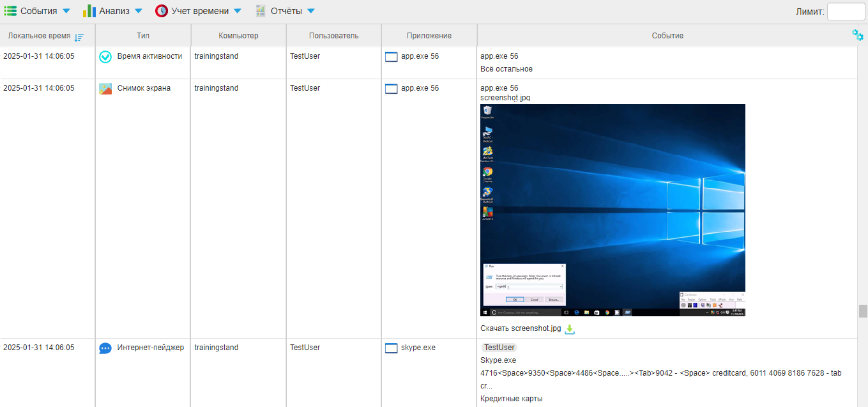Open the Анализ menu

pyautogui.click(x=115, y=10)
